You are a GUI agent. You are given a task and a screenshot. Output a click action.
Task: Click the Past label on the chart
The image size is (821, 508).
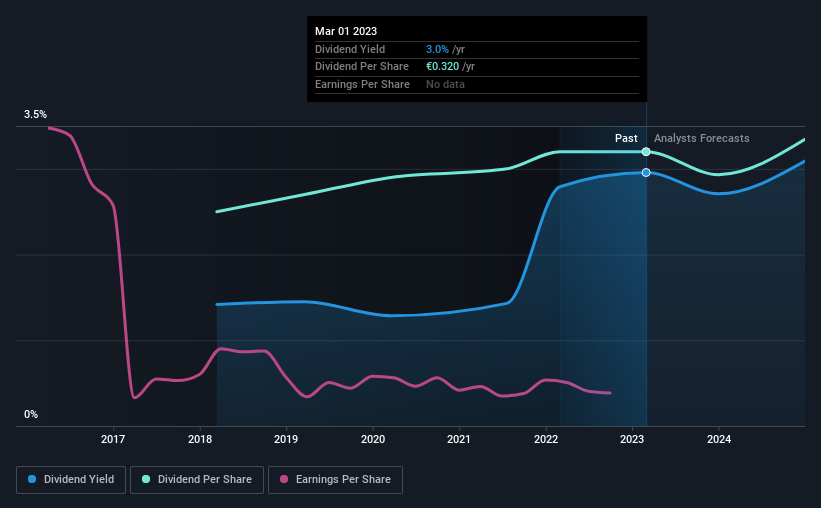click(x=626, y=138)
